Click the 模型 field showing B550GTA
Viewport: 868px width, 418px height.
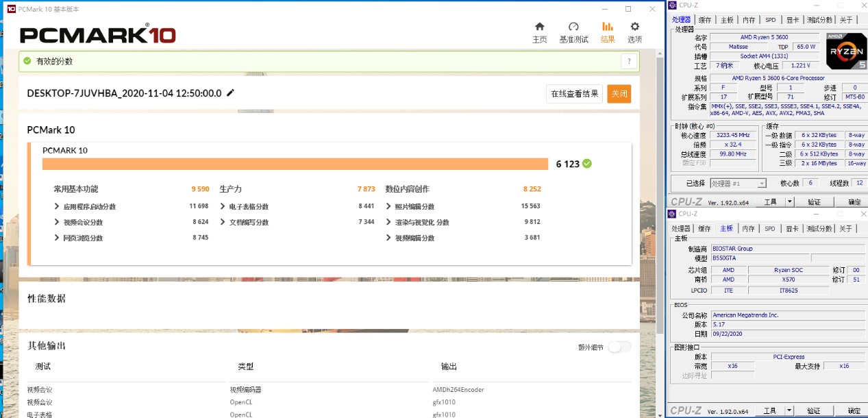point(760,258)
